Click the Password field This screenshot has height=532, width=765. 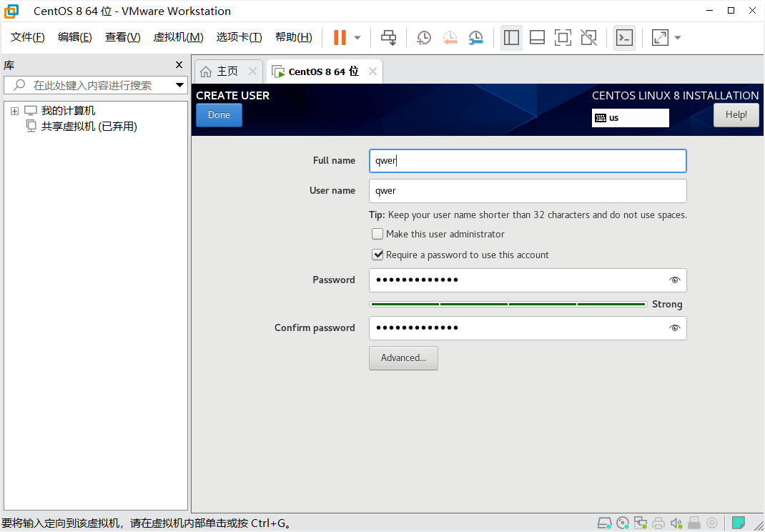[x=528, y=280]
